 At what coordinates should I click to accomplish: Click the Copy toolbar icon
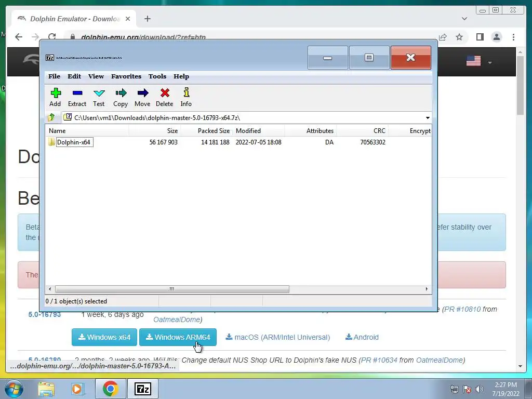[x=121, y=97]
